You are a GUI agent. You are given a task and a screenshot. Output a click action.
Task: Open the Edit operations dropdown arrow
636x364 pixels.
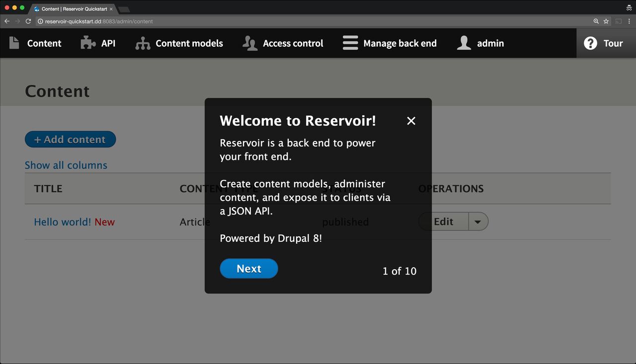[x=478, y=221]
